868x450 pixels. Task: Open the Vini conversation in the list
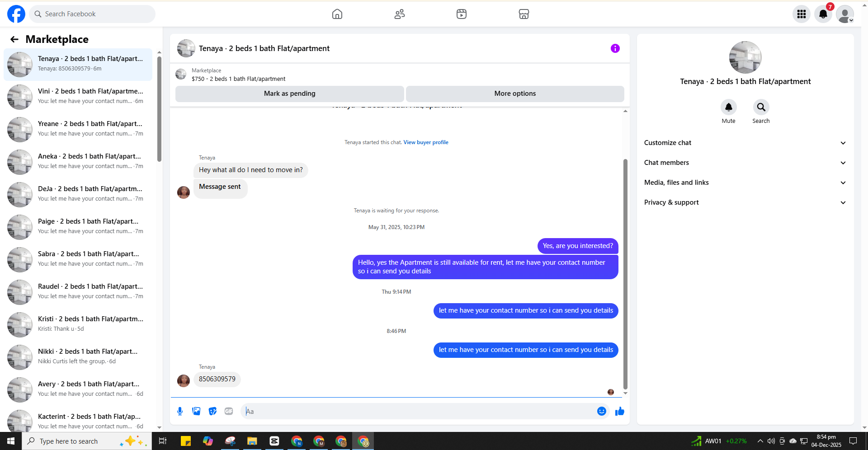click(78, 97)
